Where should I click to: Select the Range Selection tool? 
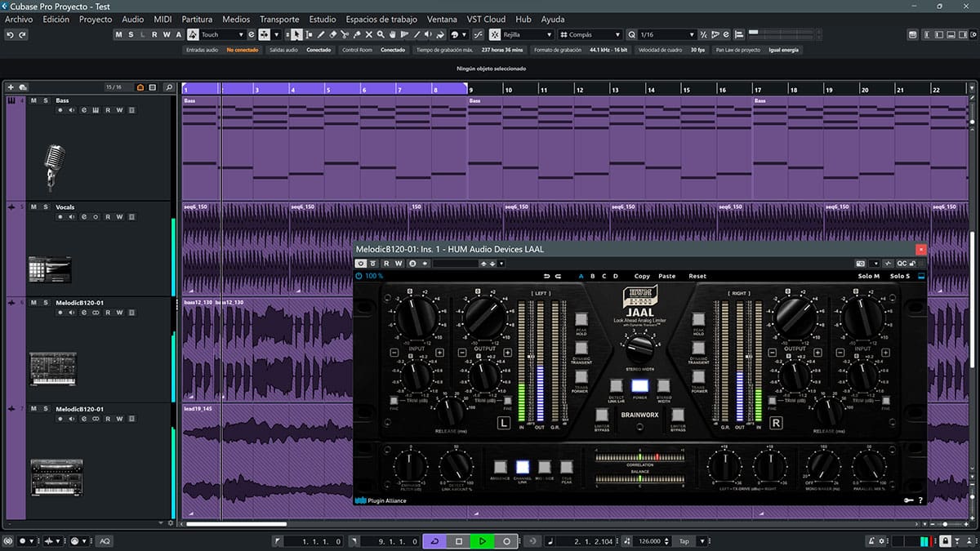click(x=309, y=34)
